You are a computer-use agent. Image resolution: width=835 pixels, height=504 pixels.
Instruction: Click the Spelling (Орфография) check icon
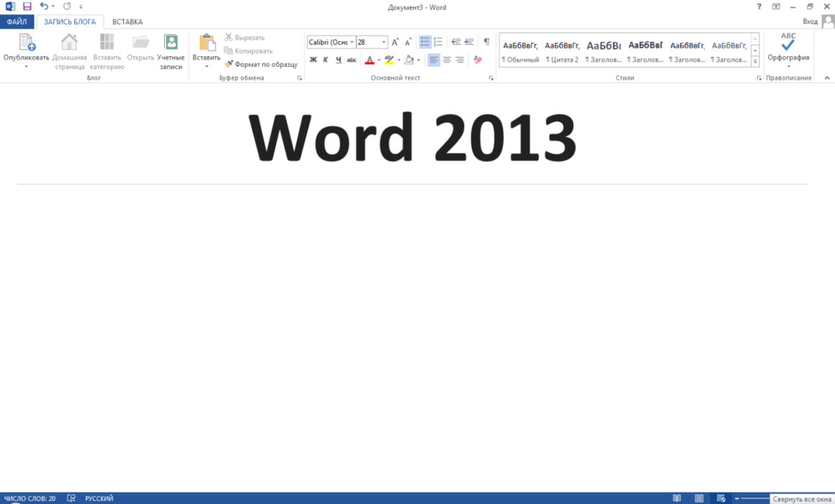[788, 45]
